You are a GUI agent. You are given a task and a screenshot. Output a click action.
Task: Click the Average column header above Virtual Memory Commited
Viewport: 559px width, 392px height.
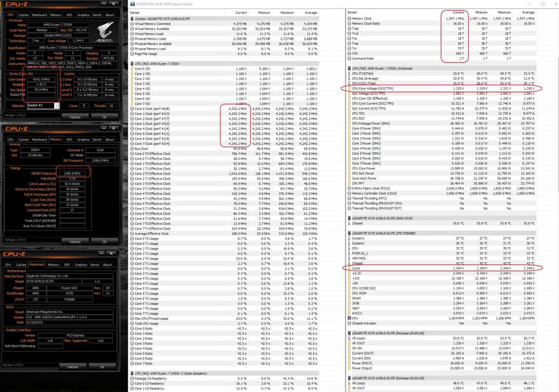pyautogui.click(x=311, y=13)
